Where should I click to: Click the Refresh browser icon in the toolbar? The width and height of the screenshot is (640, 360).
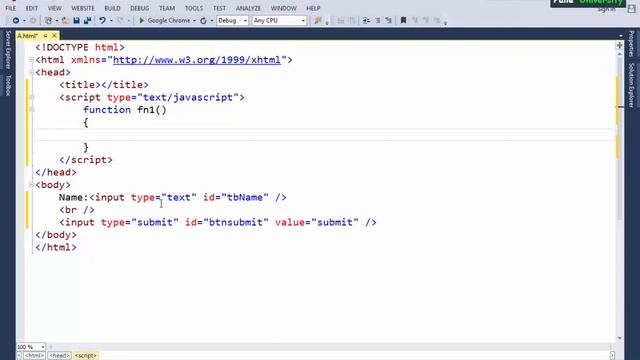[203, 20]
